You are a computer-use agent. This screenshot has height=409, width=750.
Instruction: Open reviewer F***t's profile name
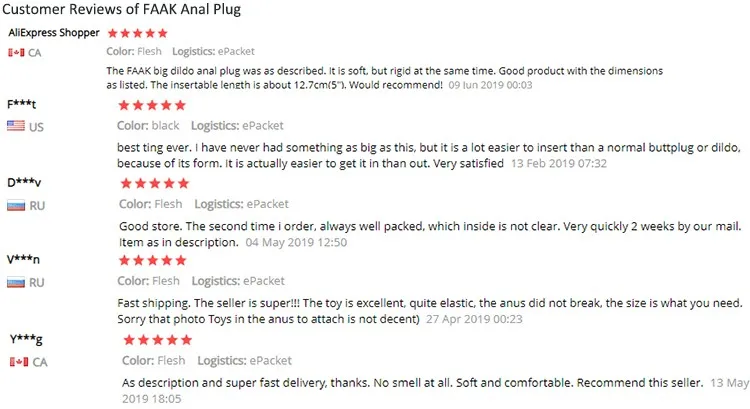coord(22,104)
